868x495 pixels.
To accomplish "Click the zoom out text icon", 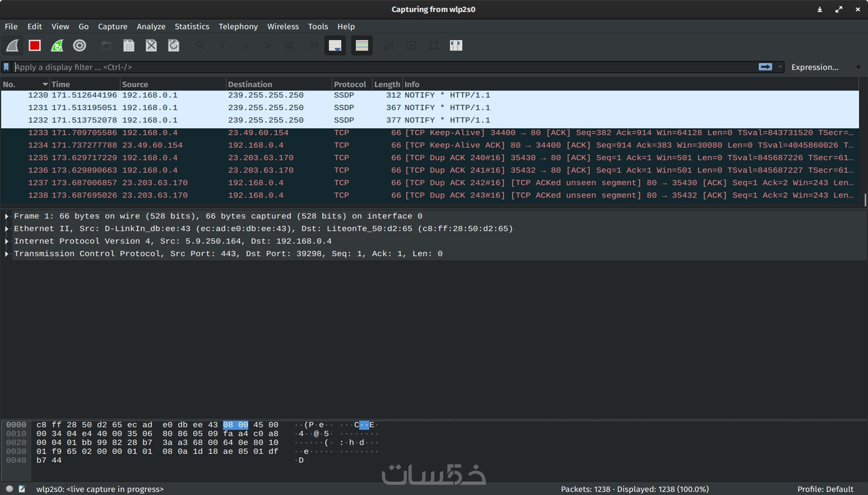I will tap(411, 45).
